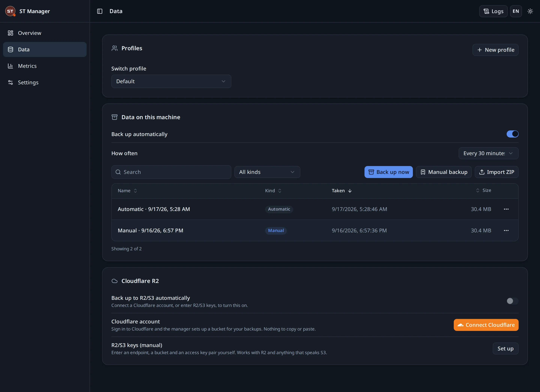
Task: Open the Logs viewer
Action: click(493, 11)
